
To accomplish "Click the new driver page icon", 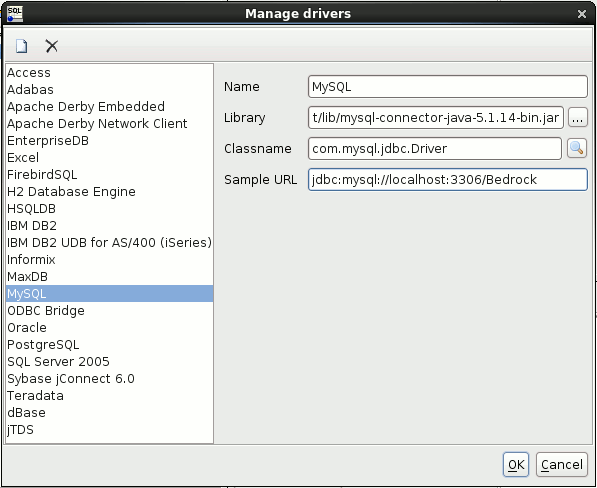I will 22,46.
